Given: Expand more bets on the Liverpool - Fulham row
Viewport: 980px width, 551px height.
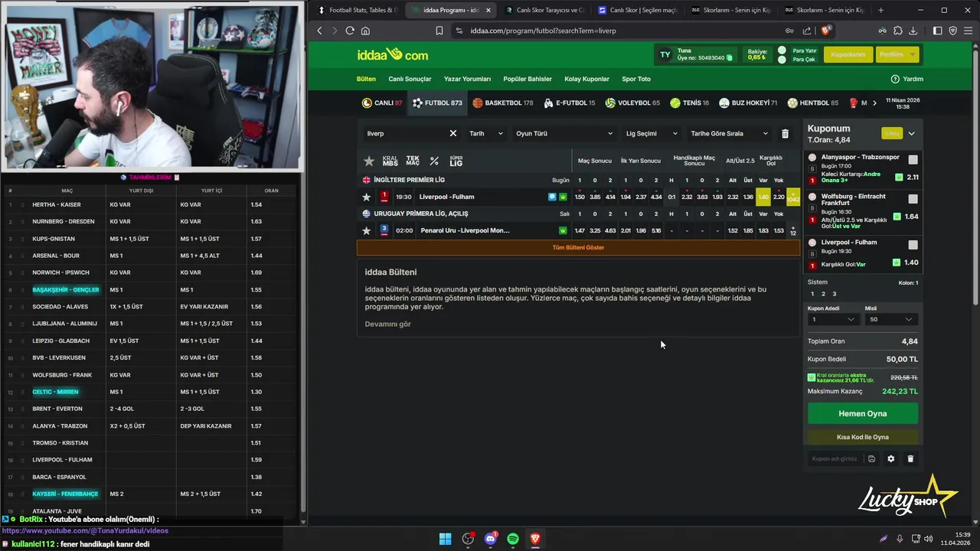Looking at the screenshot, I should click(792, 197).
